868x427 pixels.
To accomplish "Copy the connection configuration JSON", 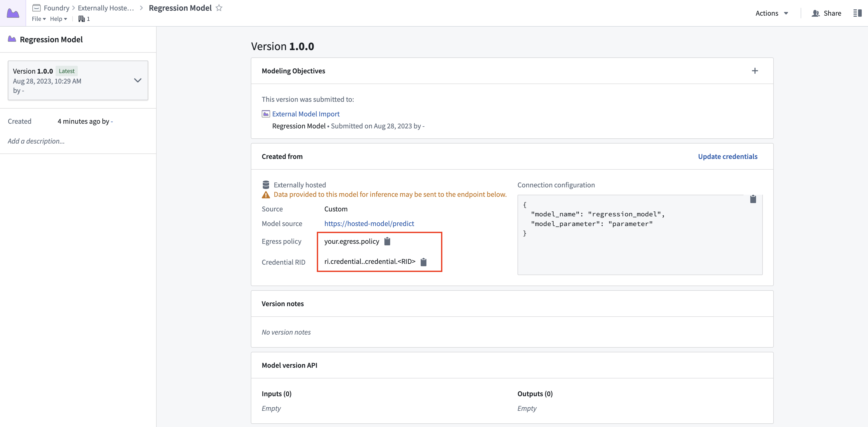I will 753,199.
